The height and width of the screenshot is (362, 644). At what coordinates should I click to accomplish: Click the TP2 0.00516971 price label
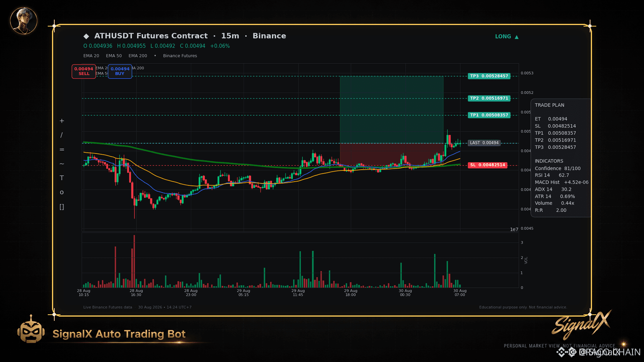coord(489,98)
